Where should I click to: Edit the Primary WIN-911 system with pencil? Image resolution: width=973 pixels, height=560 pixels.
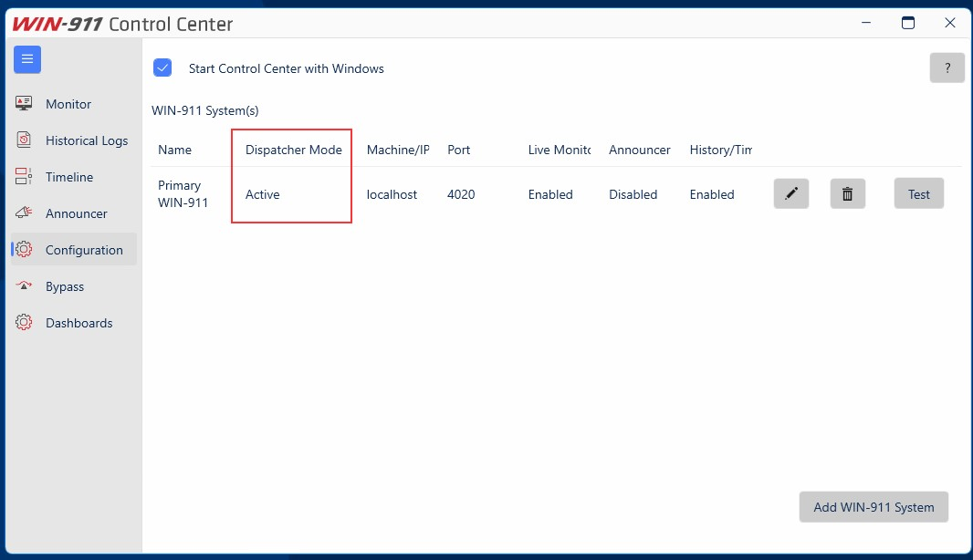click(791, 193)
